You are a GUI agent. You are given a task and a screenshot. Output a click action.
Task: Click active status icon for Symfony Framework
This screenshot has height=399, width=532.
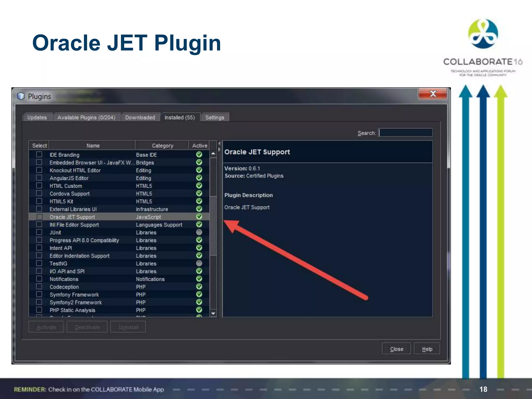pos(199,295)
